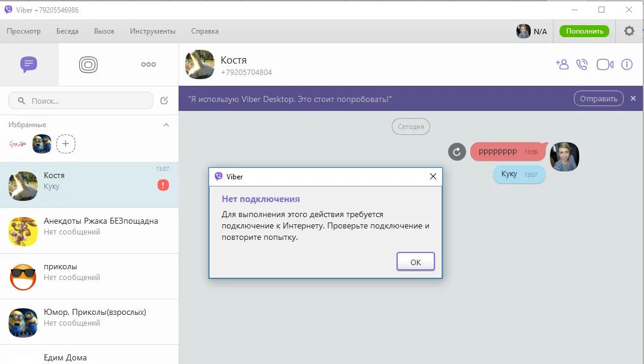Image resolution: width=644 pixels, height=364 pixels.
Task: Collapse the Избранные section
Action: (167, 125)
